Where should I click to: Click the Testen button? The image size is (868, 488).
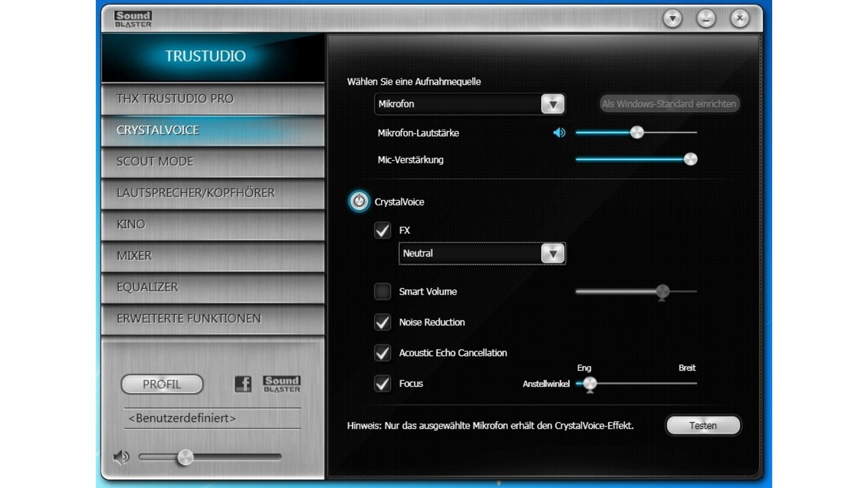(703, 425)
